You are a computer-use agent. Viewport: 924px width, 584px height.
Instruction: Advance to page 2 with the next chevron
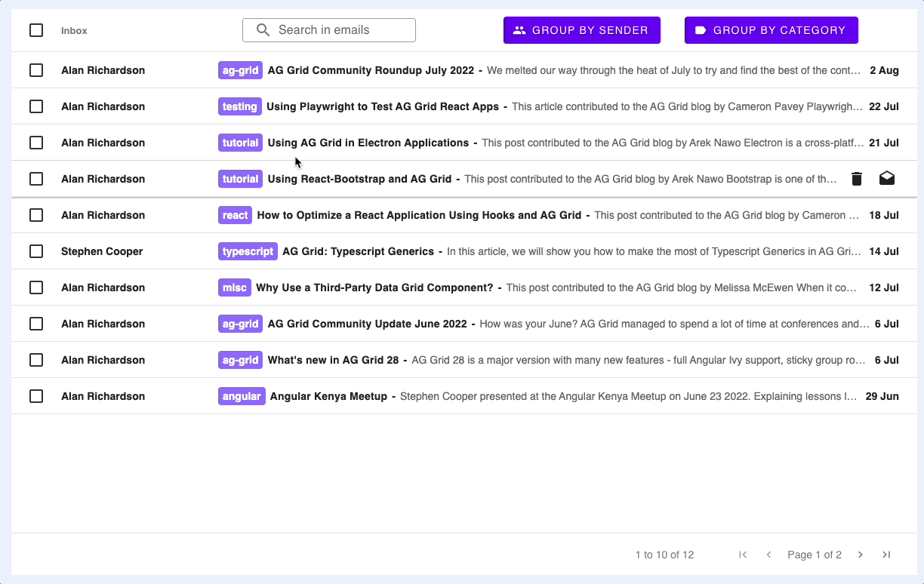860,555
